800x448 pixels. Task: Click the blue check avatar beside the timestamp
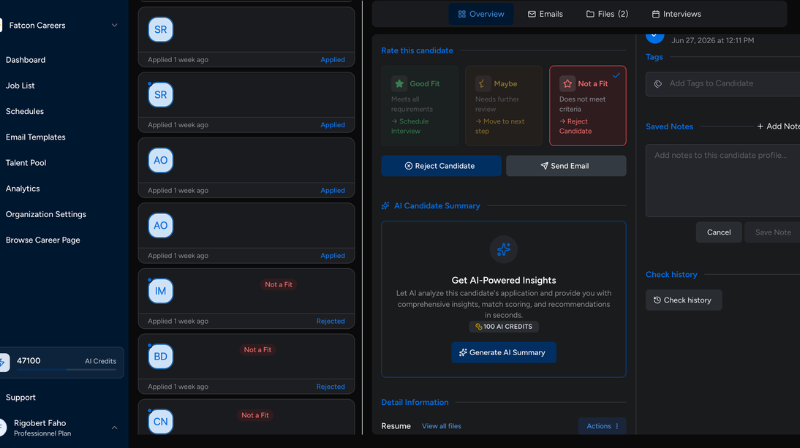(x=655, y=37)
